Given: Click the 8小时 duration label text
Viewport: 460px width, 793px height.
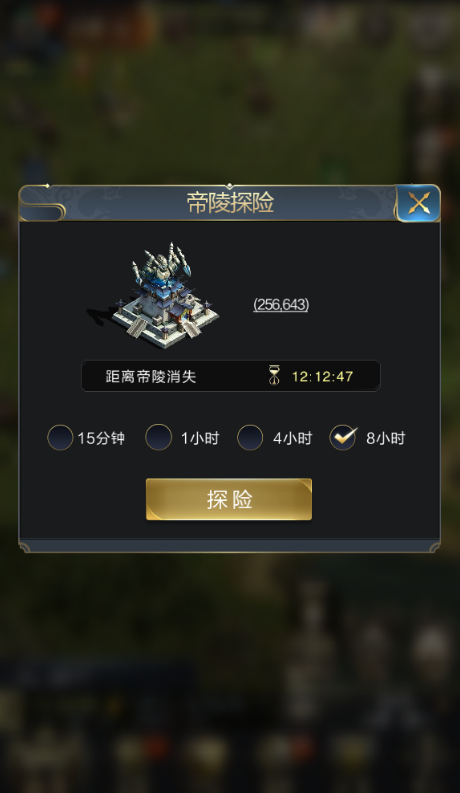Looking at the screenshot, I should coord(386,438).
